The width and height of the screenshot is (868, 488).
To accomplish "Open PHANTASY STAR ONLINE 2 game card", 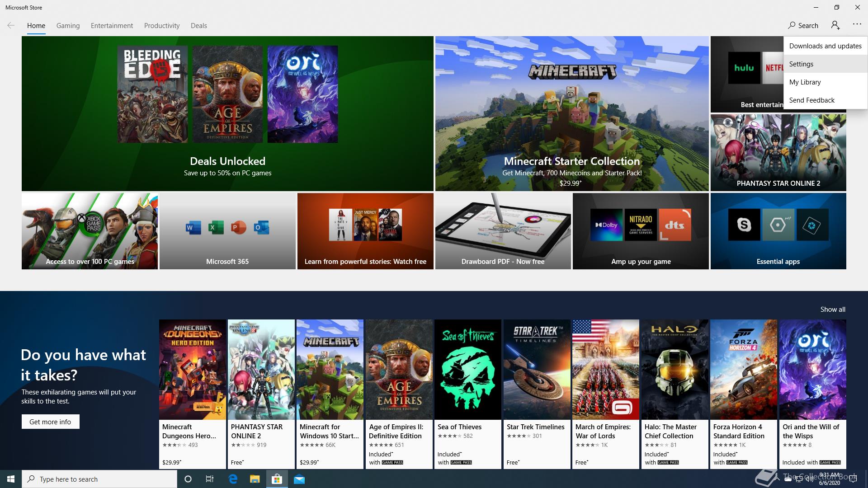I will pyautogui.click(x=261, y=394).
